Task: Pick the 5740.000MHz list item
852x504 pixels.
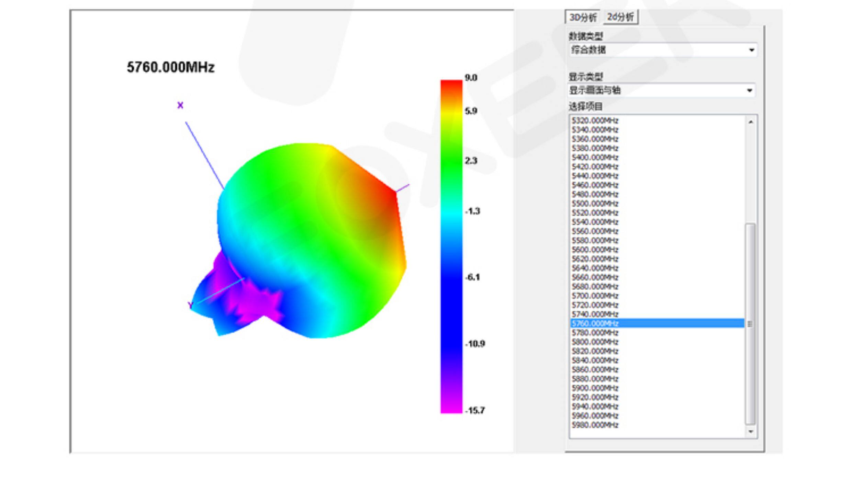Action: tap(595, 314)
